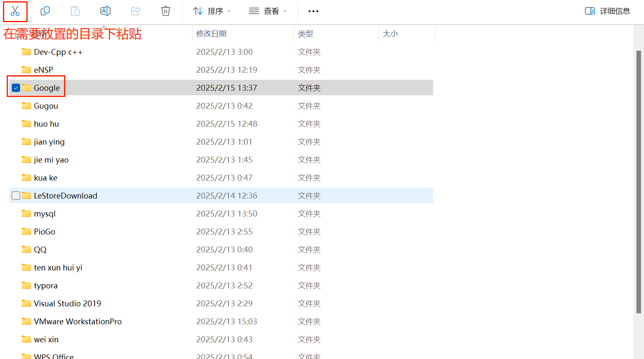Select the typora folder name
The width and height of the screenshot is (644, 359).
[x=46, y=285]
